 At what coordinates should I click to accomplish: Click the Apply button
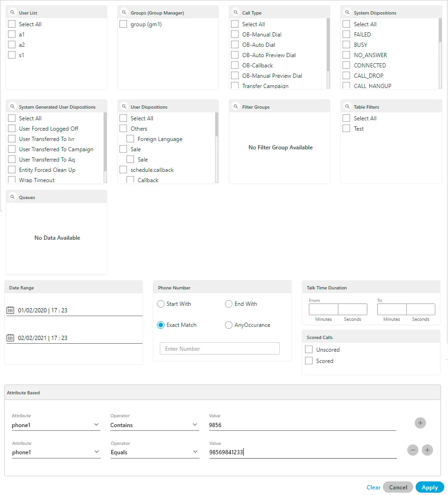(430, 488)
